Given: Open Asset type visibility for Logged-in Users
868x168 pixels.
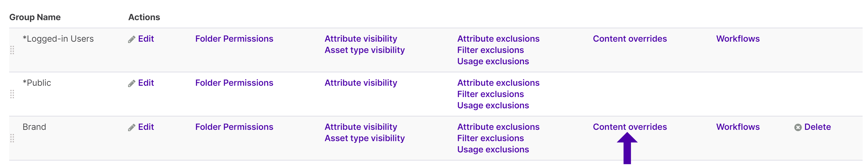Looking at the screenshot, I should (x=365, y=50).
